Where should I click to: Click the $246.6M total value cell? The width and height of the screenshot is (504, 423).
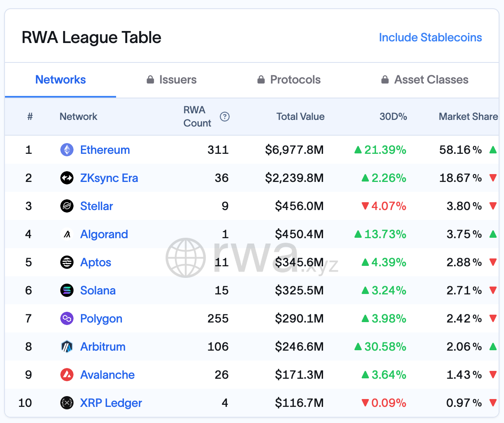tap(300, 347)
